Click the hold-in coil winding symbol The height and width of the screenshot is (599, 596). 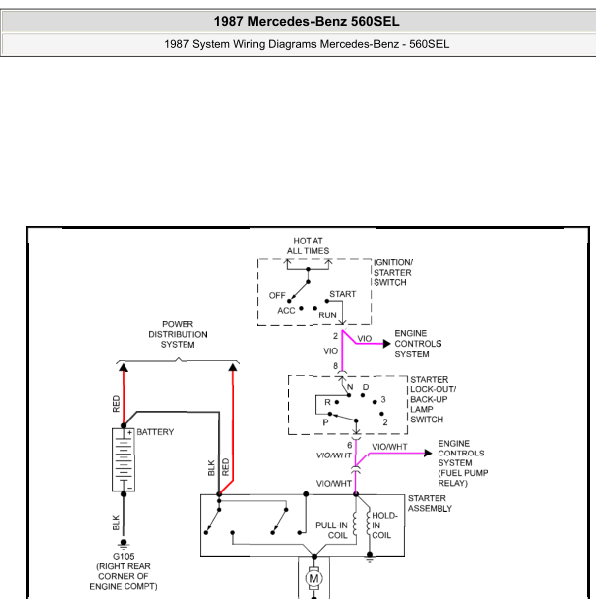[x=369, y=523]
